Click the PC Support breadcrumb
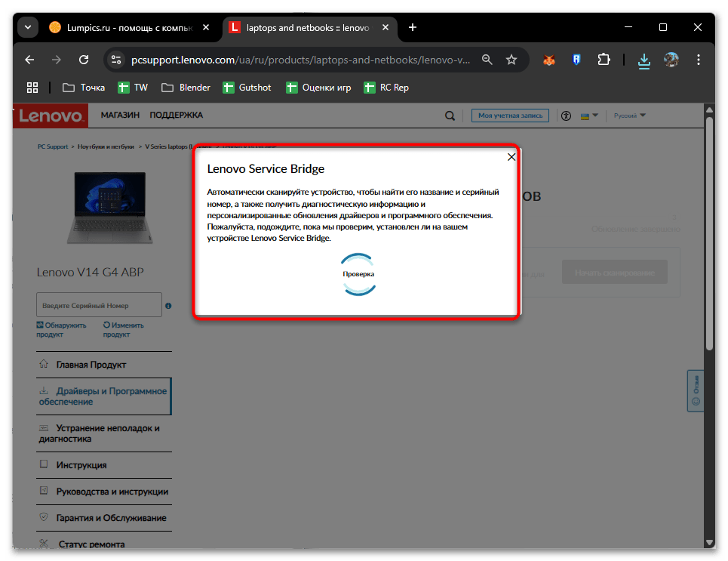 click(x=53, y=146)
